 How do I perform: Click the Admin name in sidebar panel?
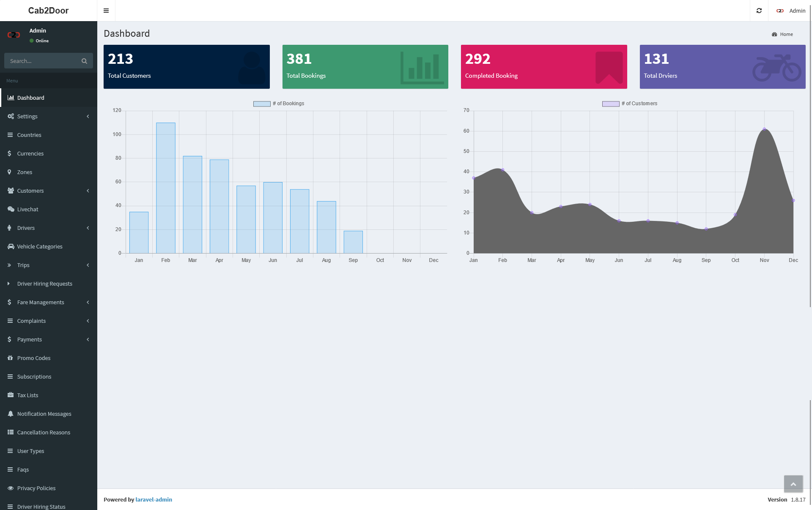38,30
